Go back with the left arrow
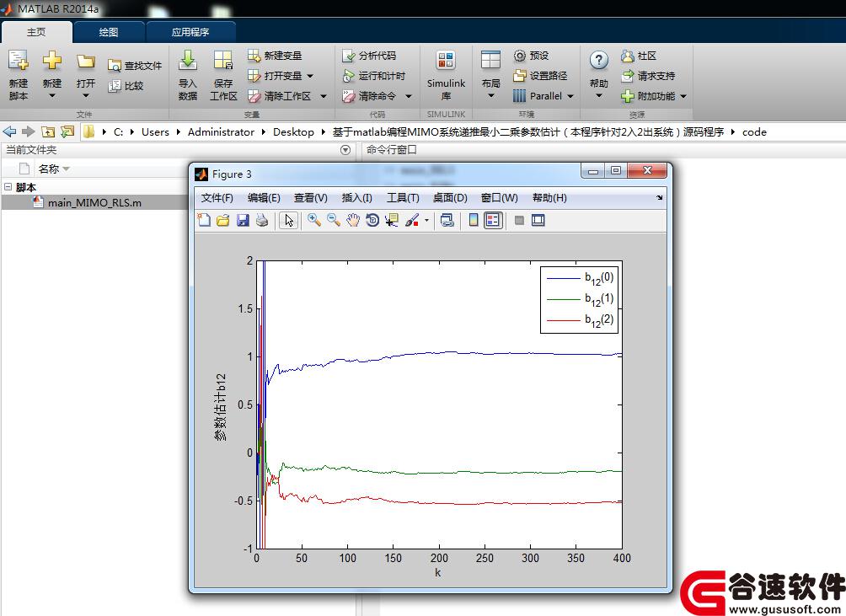 click(10, 131)
